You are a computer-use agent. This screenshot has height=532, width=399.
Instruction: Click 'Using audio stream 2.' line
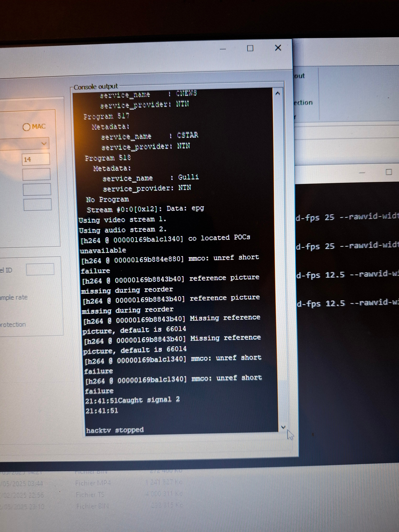click(x=123, y=230)
